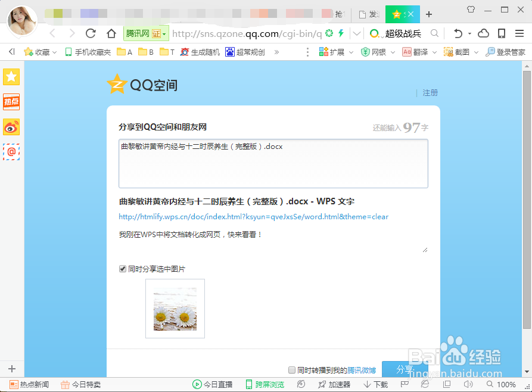Click the undo closed tab arrow icon
Screen dimensions: 532x392
click(x=458, y=33)
